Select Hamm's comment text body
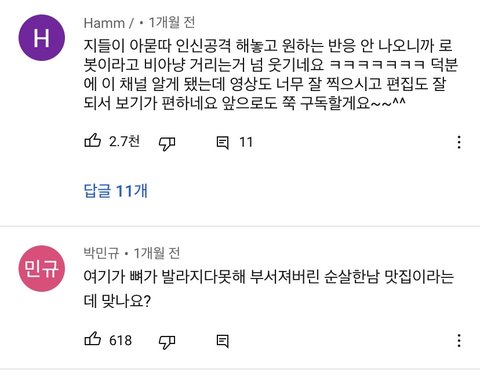The height and width of the screenshot is (380, 480). point(271,74)
